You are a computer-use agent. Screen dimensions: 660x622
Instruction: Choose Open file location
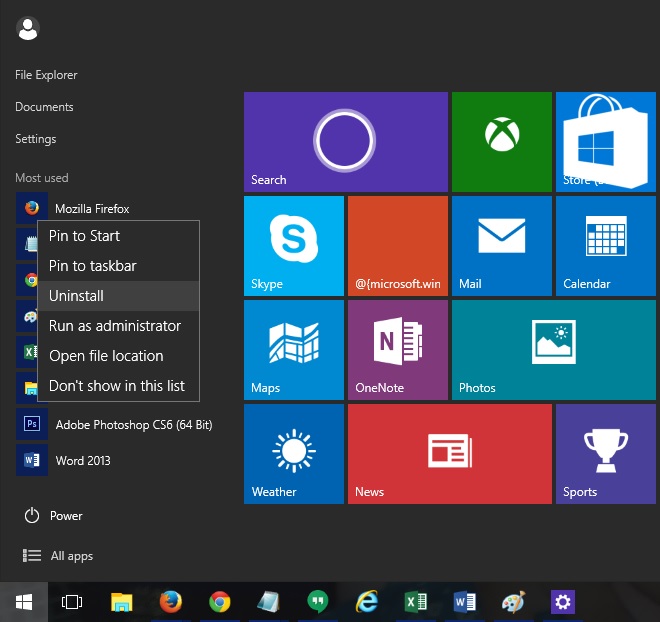119,356
